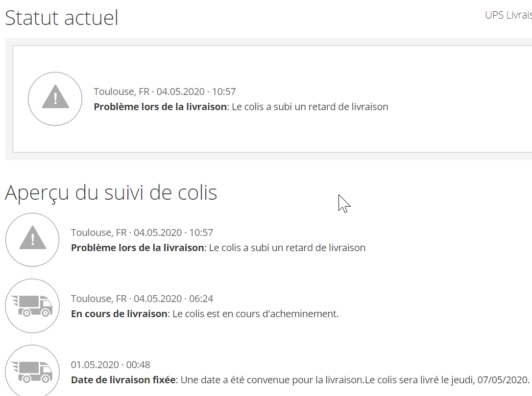
Task: Click the truck icon beside En cours de livraison
Action: [32, 306]
